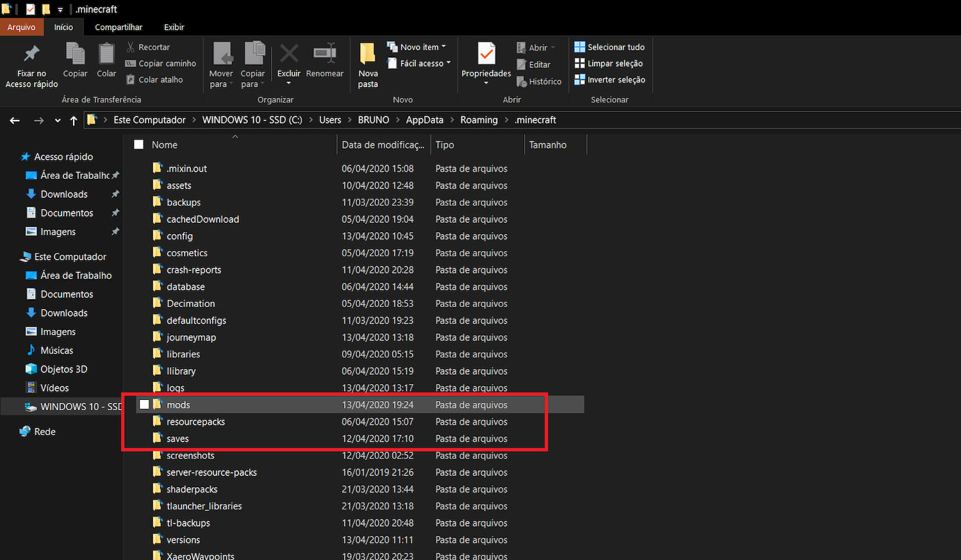Expand breadcrumb arrow after AppData
This screenshot has height=560, width=961.
[x=452, y=120]
